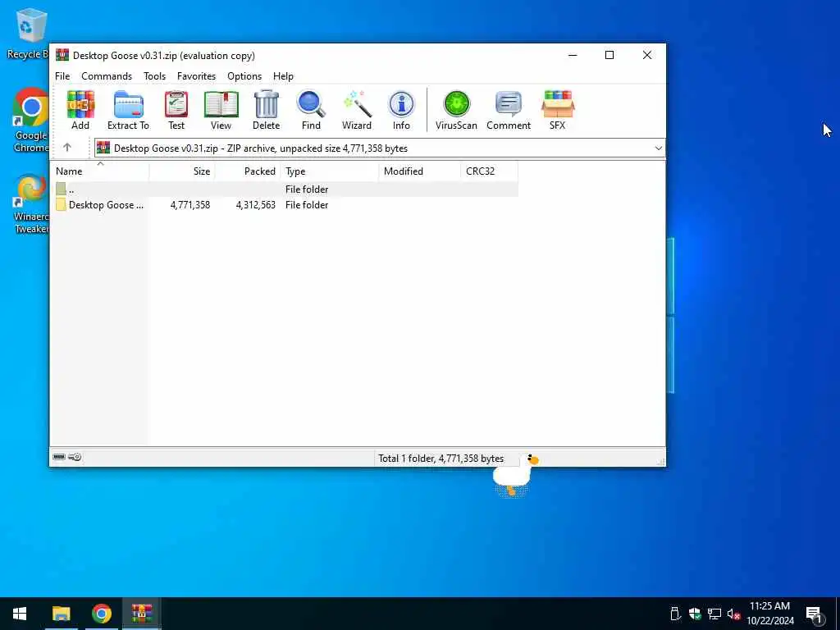Click the WinRAR taskbar button
The height and width of the screenshot is (630, 840).
pyautogui.click(x=142, y=614)
